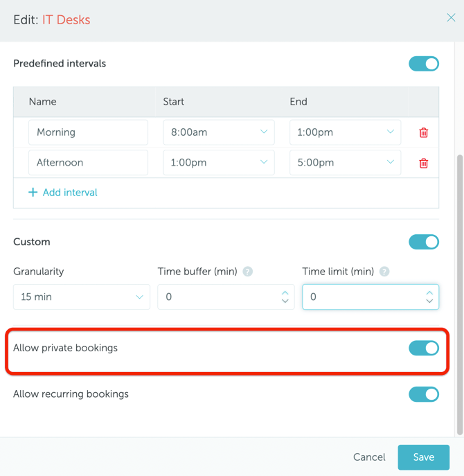Click the Save button
The height and width of the screenshot is (476, 464).
[423, 457]
